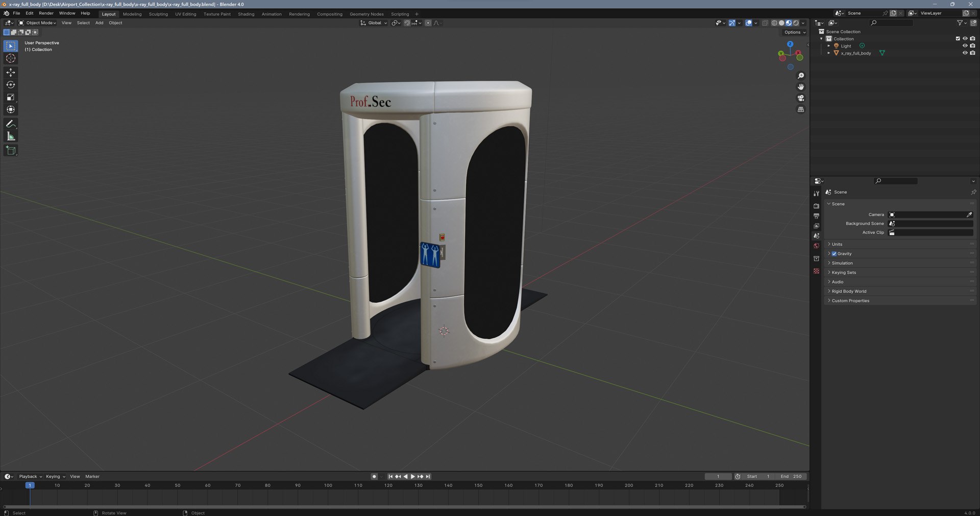Switch perspective/orthographic with the grid icon
980x516 pixels.
coord(801,109)
